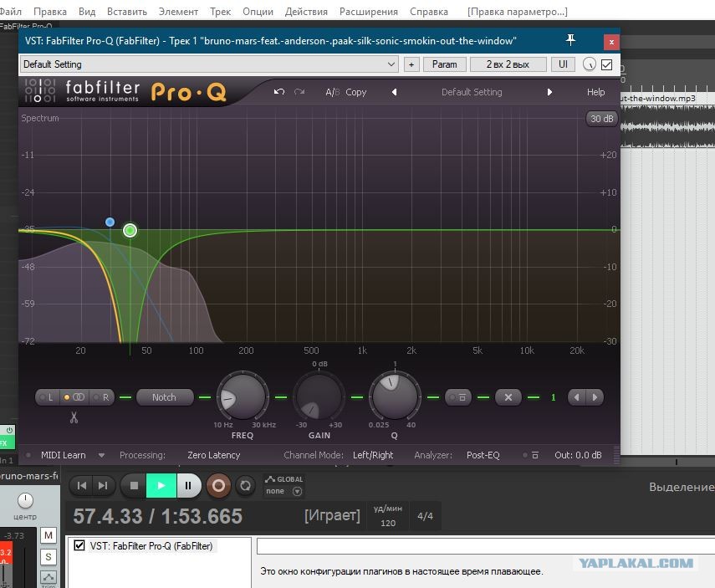Click the redo arrow in Pro-Q header
Screen dimensions: 715x588
[299, 92]
